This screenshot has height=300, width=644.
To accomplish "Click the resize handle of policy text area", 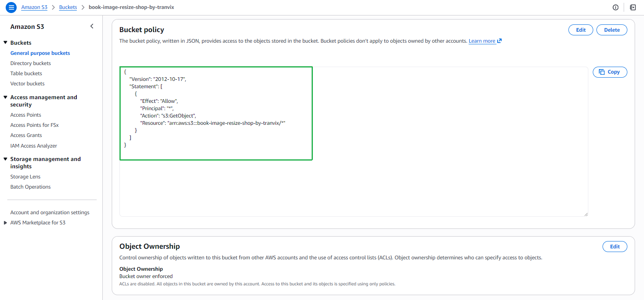I will [585, 214].
